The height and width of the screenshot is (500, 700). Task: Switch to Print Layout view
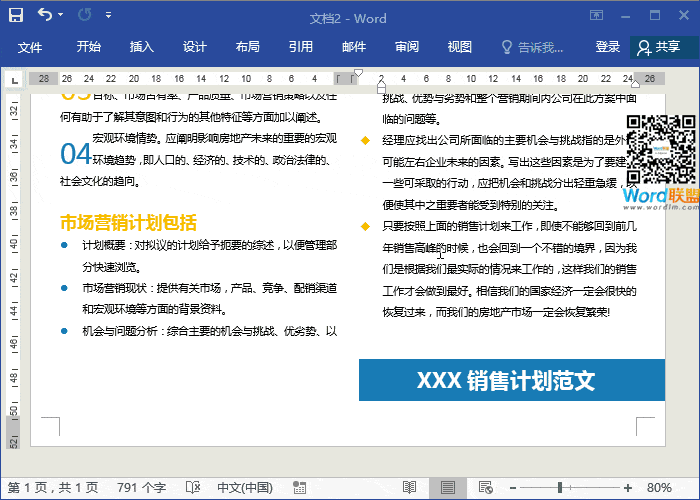point(448,487)
